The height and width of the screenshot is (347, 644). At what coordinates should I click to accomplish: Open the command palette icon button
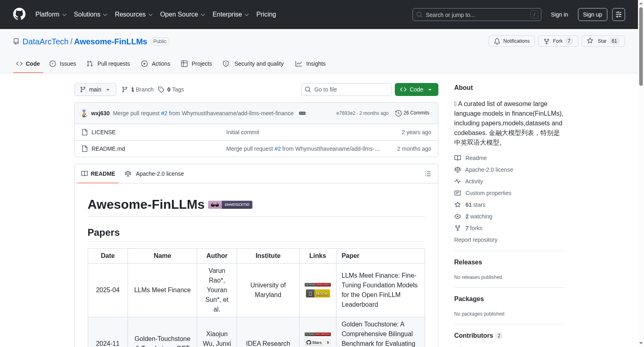[619, 15]
